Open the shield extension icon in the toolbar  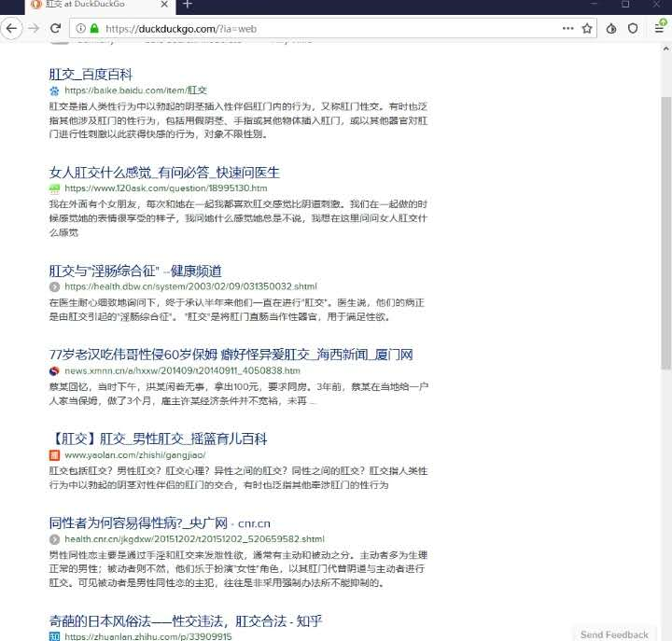click(633, 29)
